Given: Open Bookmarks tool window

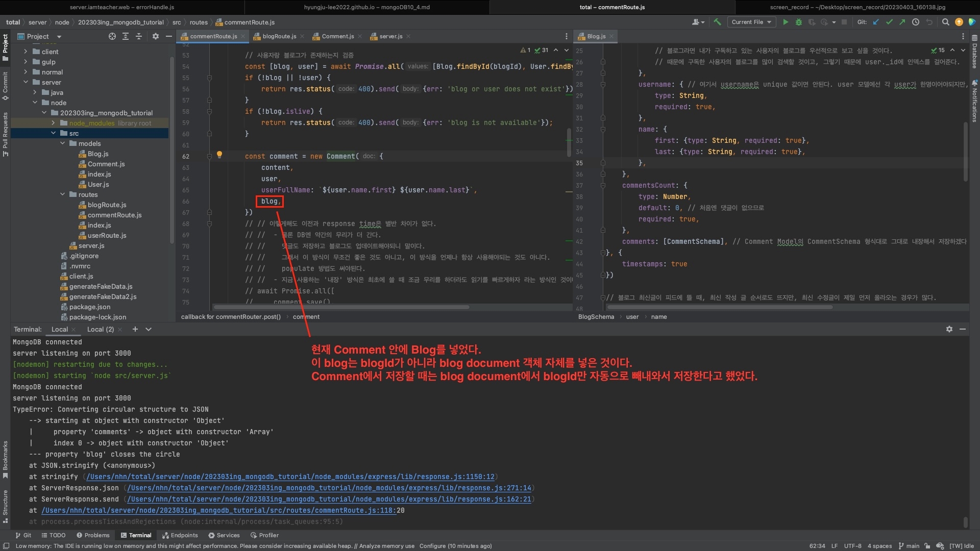Looking at the screenshot, I should coord(5,459).
